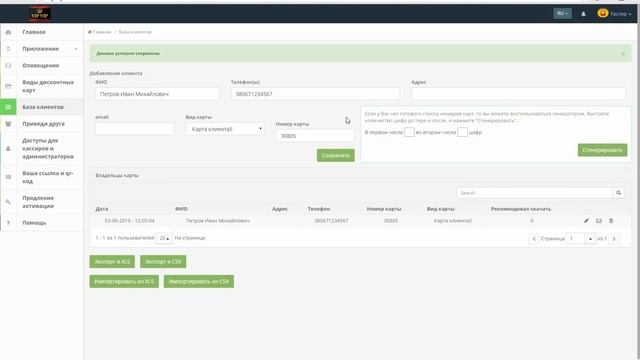Open the RU language dropdown

562,13
